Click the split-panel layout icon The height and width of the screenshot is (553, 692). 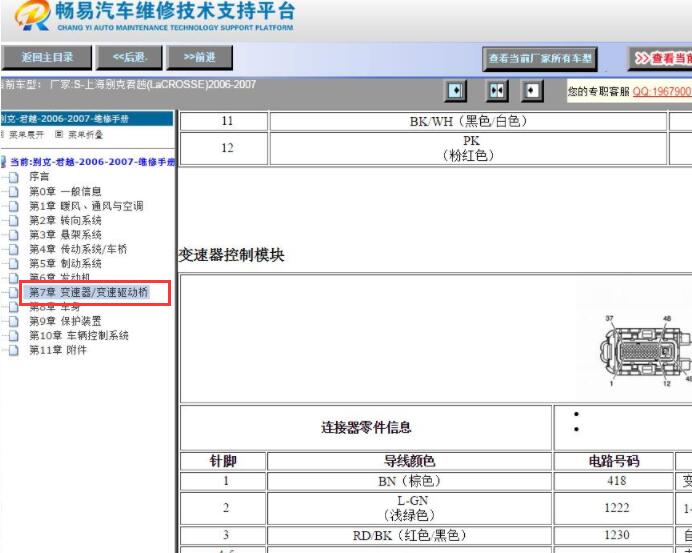[496, 91]
